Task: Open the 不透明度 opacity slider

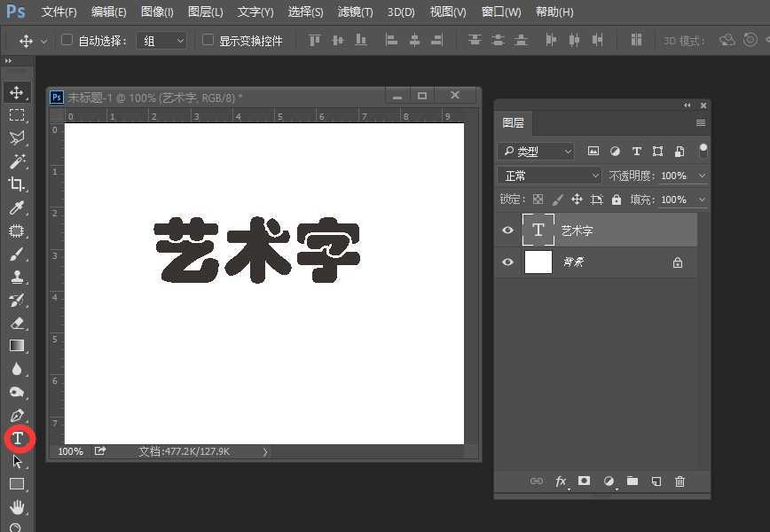Action: tap(701, 175)
